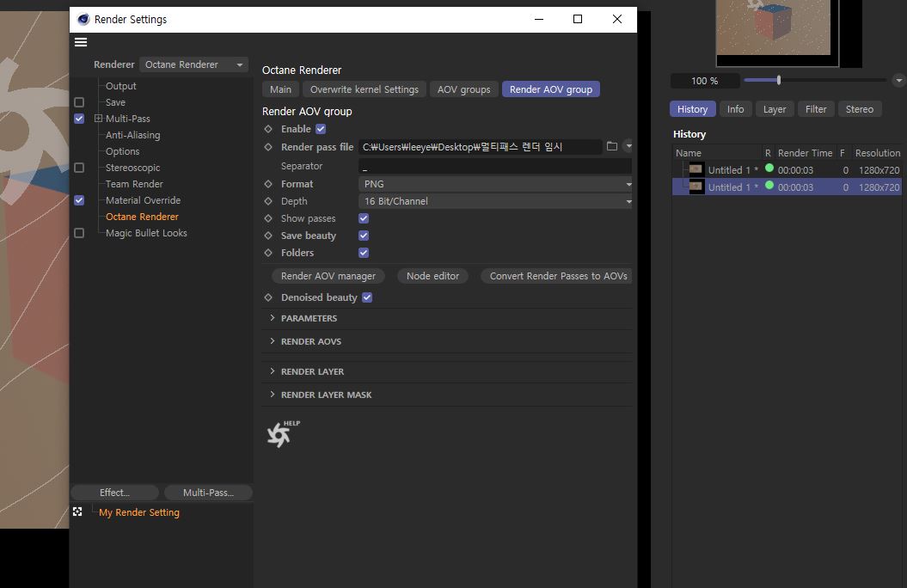Viewport: 907px width, 588px height.
Task: Enable the Stereoscopic checkbox
Action: tap(79, 168)
